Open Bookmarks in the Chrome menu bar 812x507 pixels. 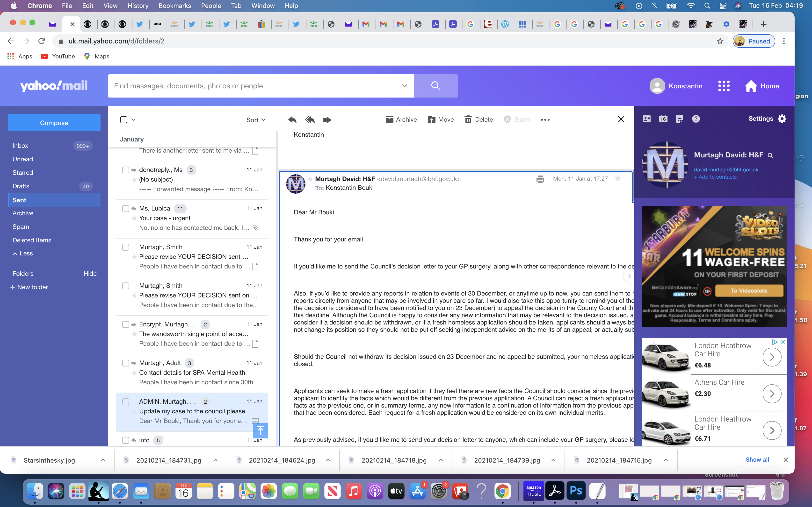coord(174,6)
